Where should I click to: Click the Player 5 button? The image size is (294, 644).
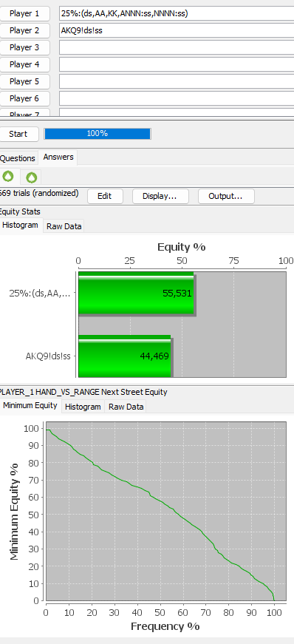[24, 81]
